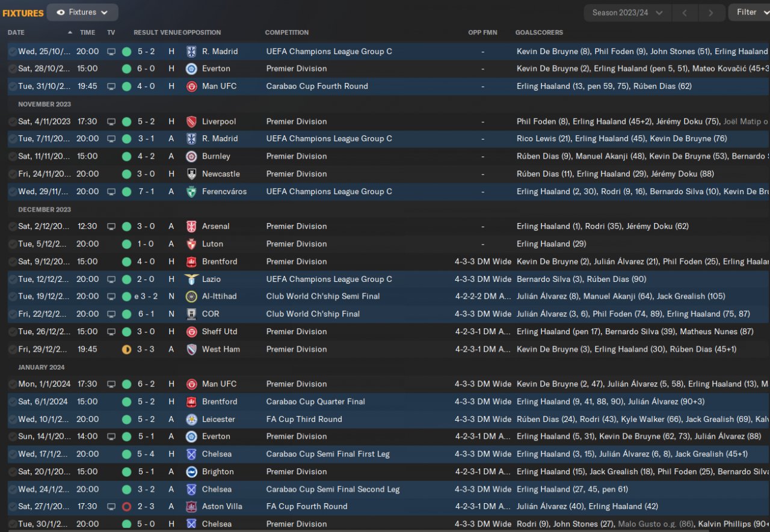Screen dimensions: 770x532
Task: Open the Ferencváros club badge
Action: (191, 192)
